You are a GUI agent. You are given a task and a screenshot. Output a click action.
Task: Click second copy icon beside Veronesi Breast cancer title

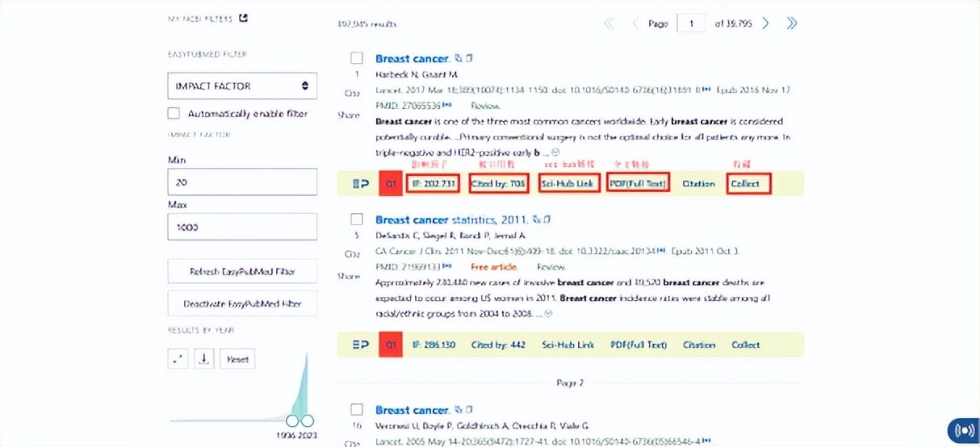(x=469, y=410)
